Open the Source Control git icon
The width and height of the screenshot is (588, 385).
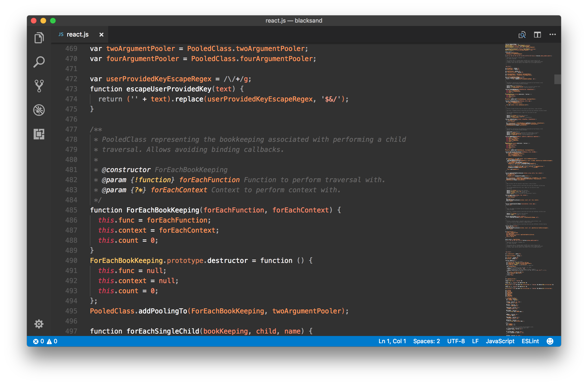(x=39, y=86)
